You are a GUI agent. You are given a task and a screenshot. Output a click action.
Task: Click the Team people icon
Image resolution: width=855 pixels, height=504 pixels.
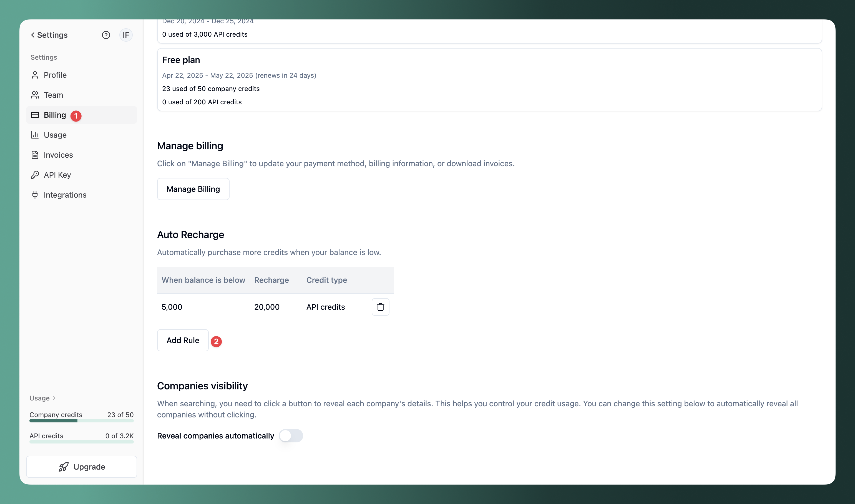pyautogui.click(x=35, y=95)
